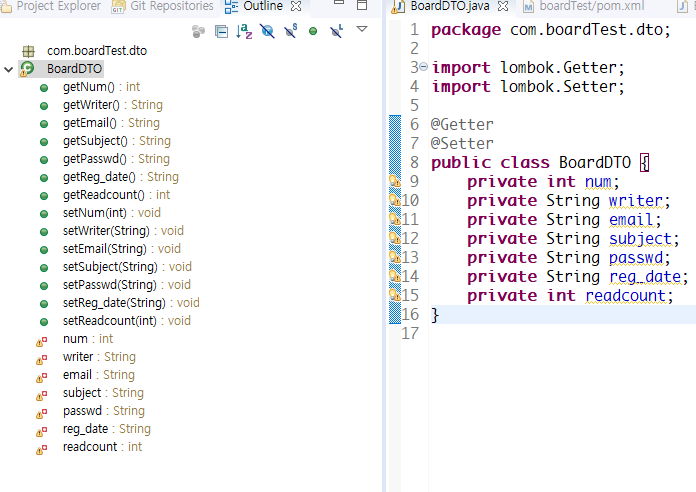The width and height of the screenshot is (696, 492).
Task: Click @Setter annotation on line 7
Action: (462, 143)
